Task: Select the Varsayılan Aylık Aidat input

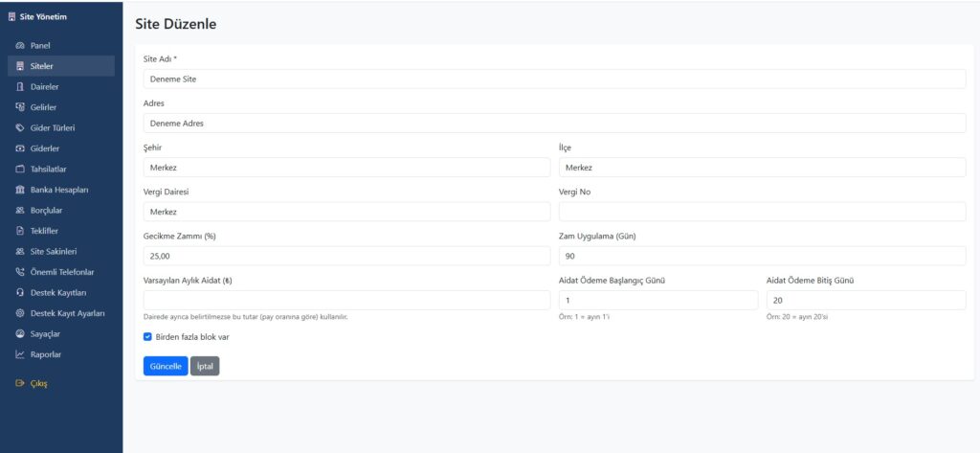Action: coord(346,301)
